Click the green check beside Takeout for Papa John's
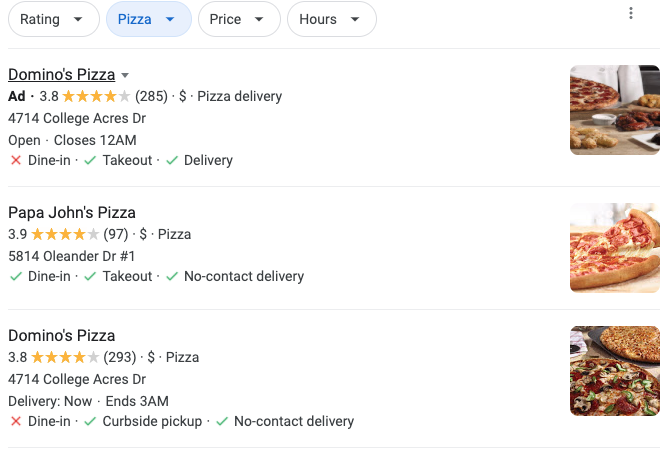Image resolution: width=672 pixels, height=449 pixels. pos(89,276)
